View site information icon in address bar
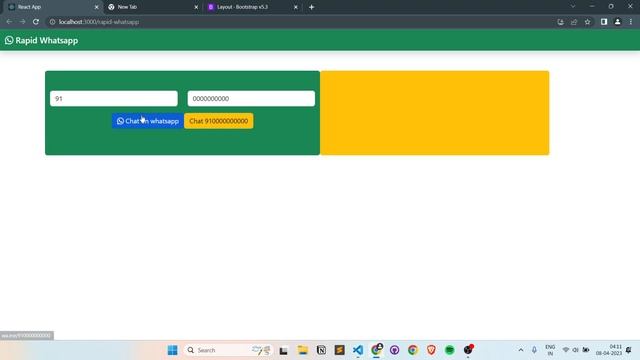The height and width of the screenshot is (360, 640). pyautogui.click(x=52, y=22)
